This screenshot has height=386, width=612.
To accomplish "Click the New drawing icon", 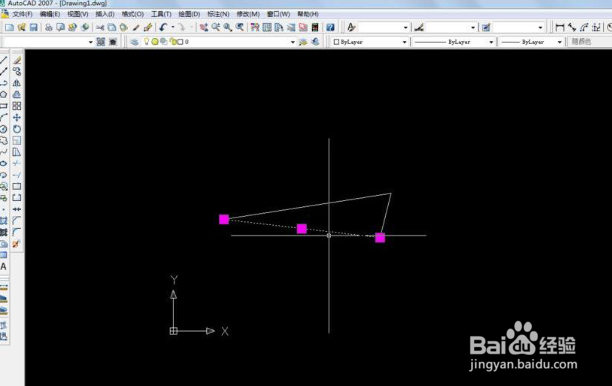I will (9, 27).
